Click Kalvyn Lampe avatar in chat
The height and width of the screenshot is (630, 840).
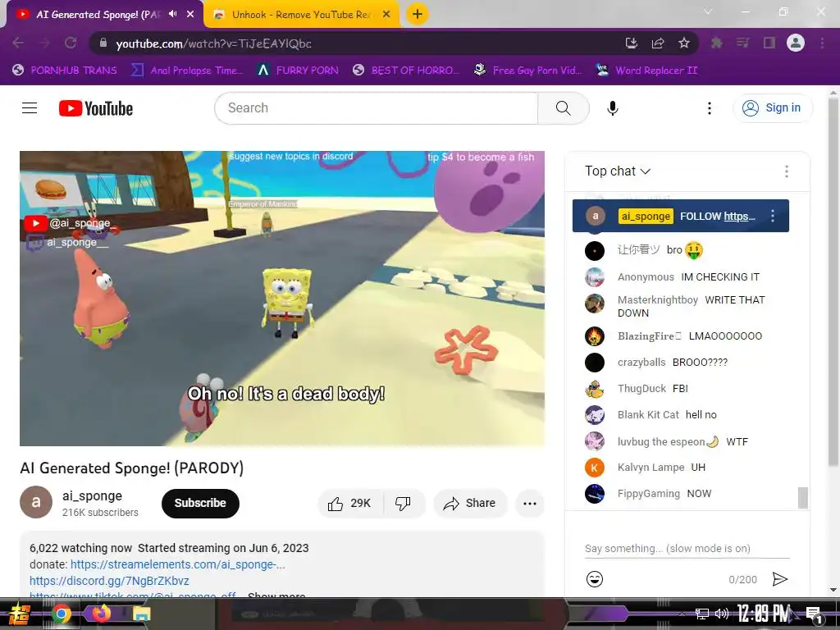[594, 467]
